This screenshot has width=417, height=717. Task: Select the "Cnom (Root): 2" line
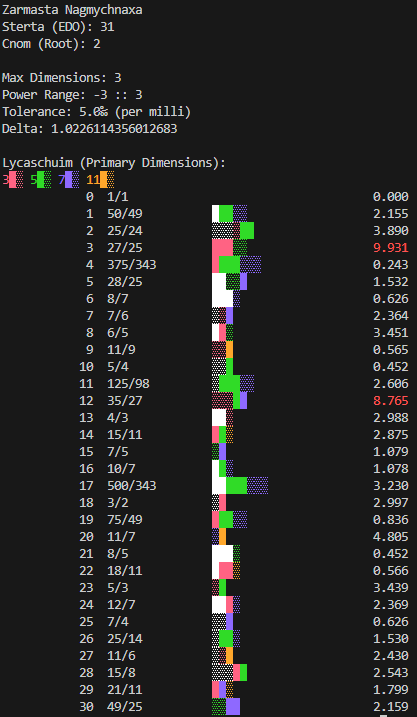(x=51, y=44)
